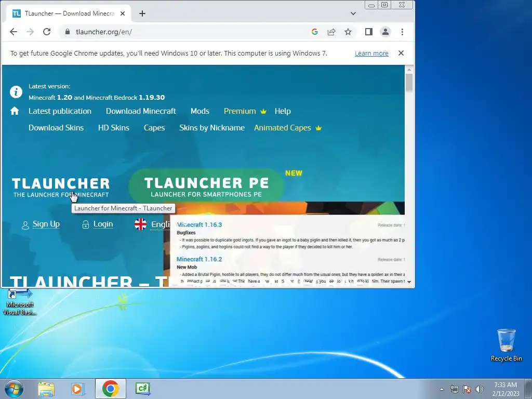
Task: Click the browser forward arrow
Action: click(x=30, y=32)
